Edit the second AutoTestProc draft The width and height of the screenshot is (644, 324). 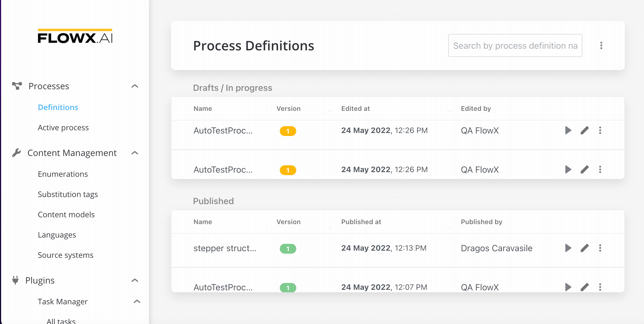[x=585, y=169]
